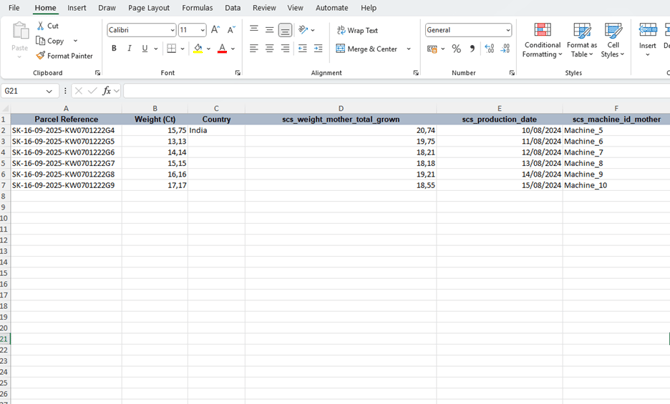Apply percent style to the cell
The height and width of the screenshot is (404, 670).
[456, 49]
